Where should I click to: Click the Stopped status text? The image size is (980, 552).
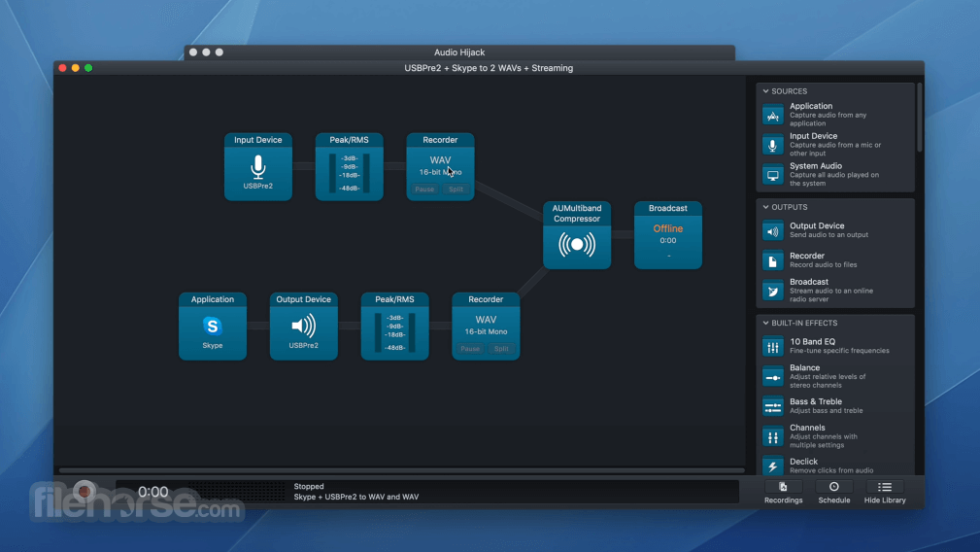tap(309, 486)
